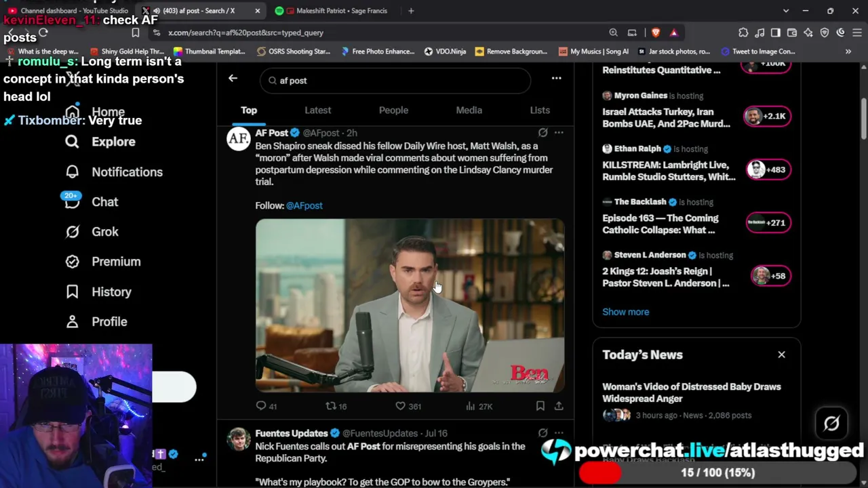Switch to the People search tab

(393, 110)
